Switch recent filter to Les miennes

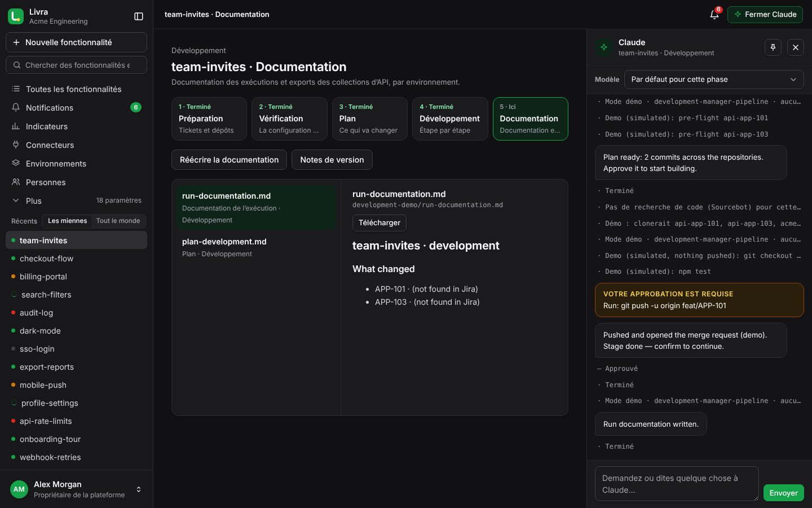[68, 221]
